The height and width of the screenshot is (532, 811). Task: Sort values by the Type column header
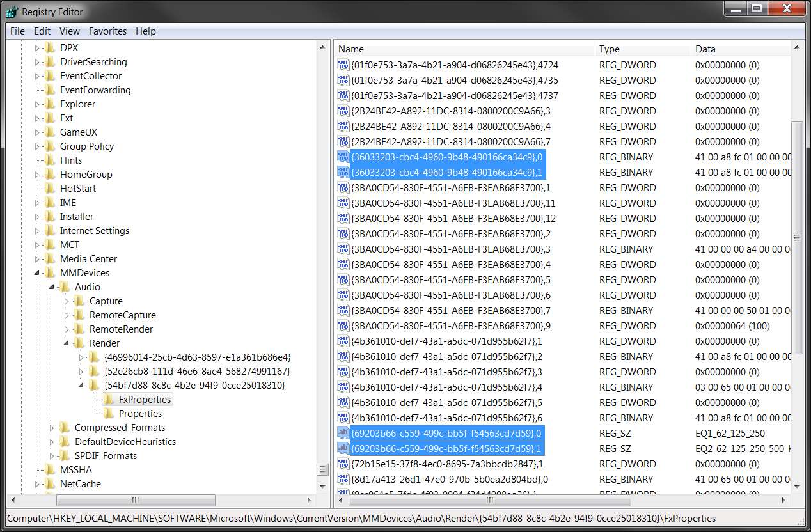pyautogui.click(x=643, y=49)
